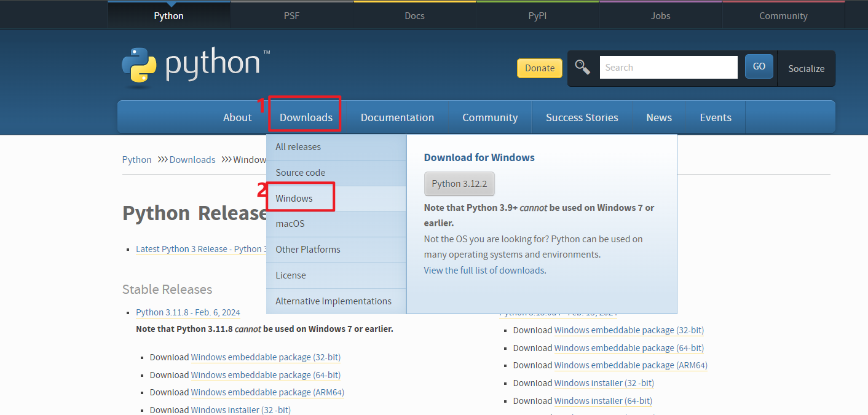868x415 pixels.
Task: Open the Docs top-bar tab
Action: tap(414, 15)
